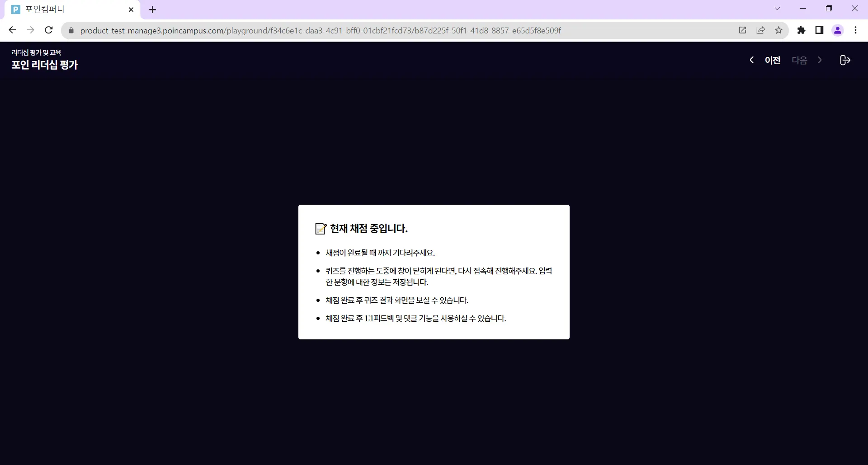Viewport: 868px width, 465px height.
Task: Click the disabled 다음 next button
Action: (x=799, y=60)
